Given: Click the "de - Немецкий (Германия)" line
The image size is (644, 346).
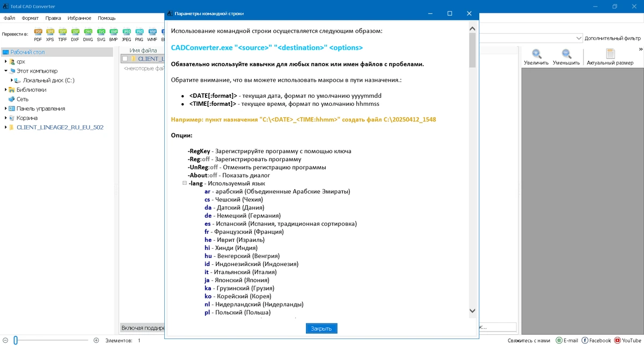Looking at the screenshot, I should [x=243, y=215].
